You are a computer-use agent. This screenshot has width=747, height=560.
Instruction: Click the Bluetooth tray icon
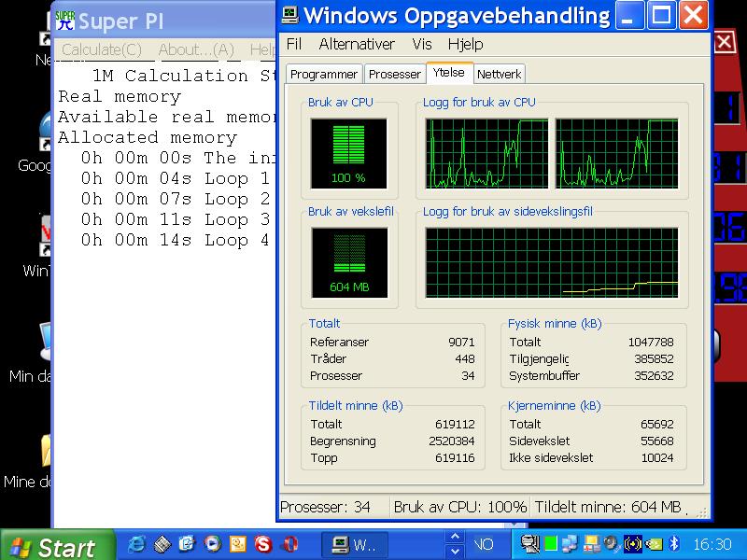(674, 543)
